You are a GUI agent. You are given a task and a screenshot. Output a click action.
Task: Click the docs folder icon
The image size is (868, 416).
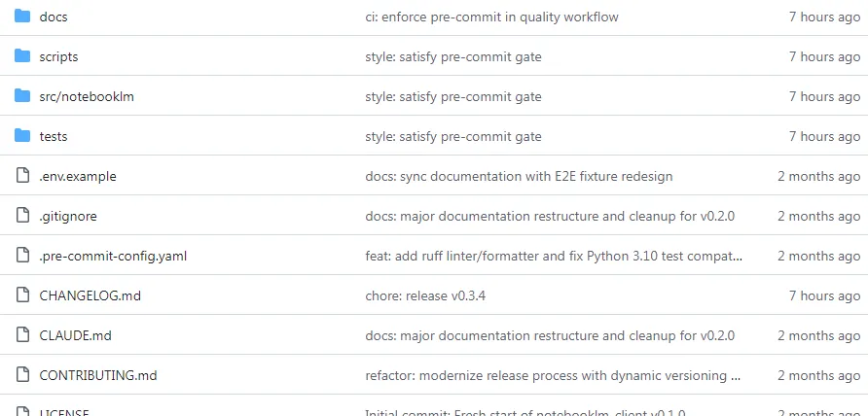23,17
